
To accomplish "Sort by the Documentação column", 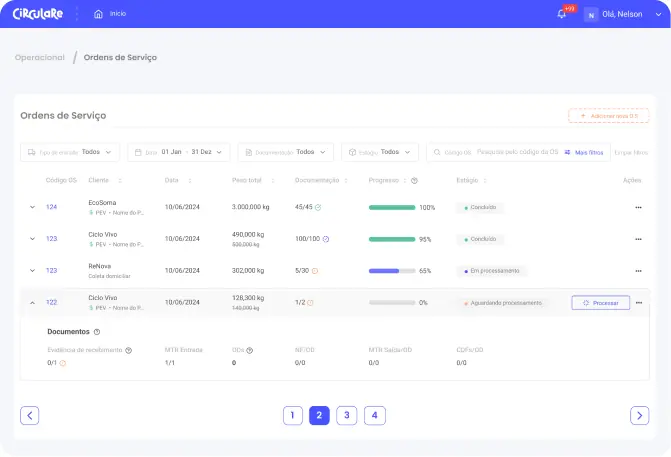I will [x=346, y=181].
